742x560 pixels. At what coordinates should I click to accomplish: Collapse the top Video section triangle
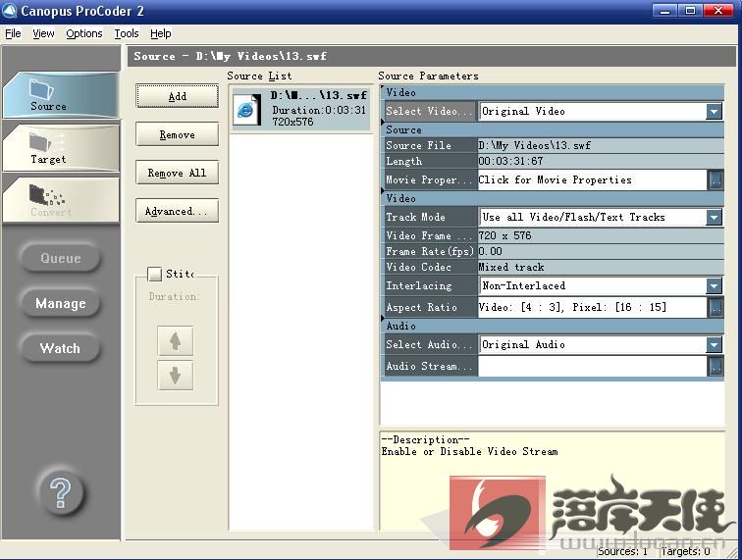(x=383, y=88)
